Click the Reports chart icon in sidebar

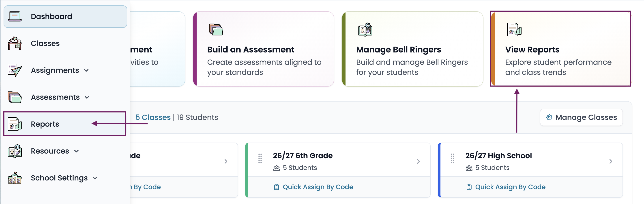[x=15, y=124]
